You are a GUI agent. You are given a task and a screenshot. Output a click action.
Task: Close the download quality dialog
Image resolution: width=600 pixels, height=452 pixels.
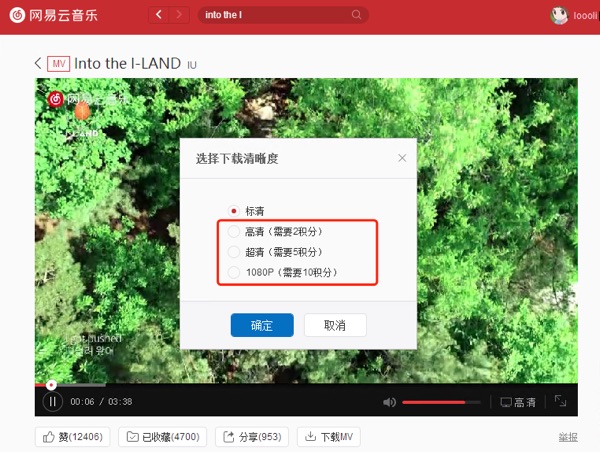point(402,158)
